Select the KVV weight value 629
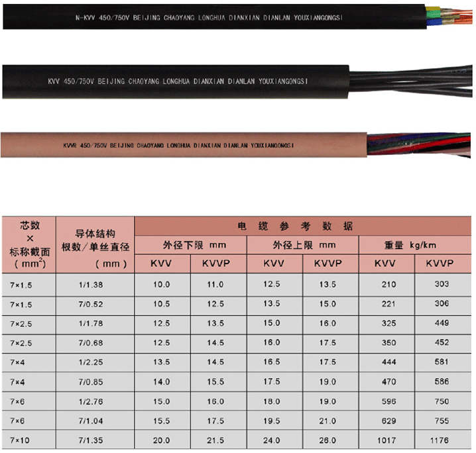The width and height of the screenshot is (476, 453). coord(388,421)
